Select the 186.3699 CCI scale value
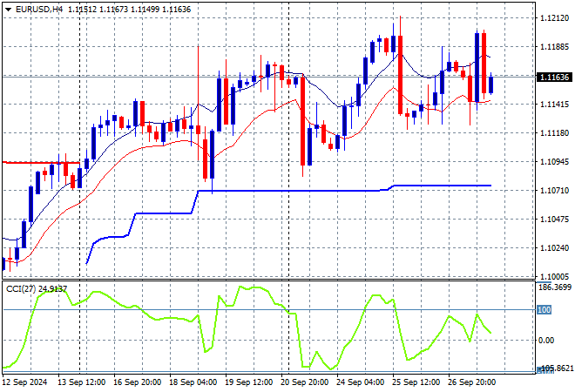The height and width of the screenshot is (392, 575). (555, 287)
